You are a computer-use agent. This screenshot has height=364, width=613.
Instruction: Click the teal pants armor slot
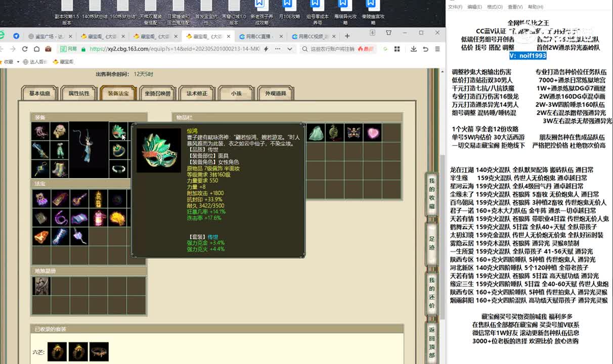click(59, 150)
